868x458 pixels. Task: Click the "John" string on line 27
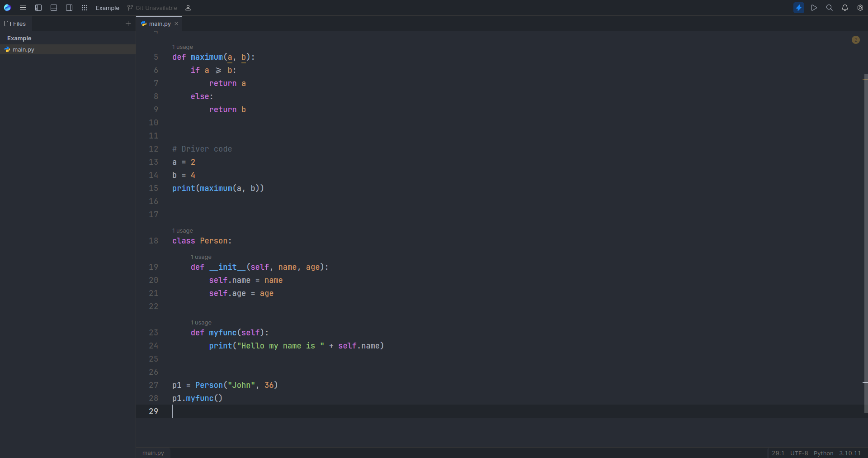pos(241,385)
